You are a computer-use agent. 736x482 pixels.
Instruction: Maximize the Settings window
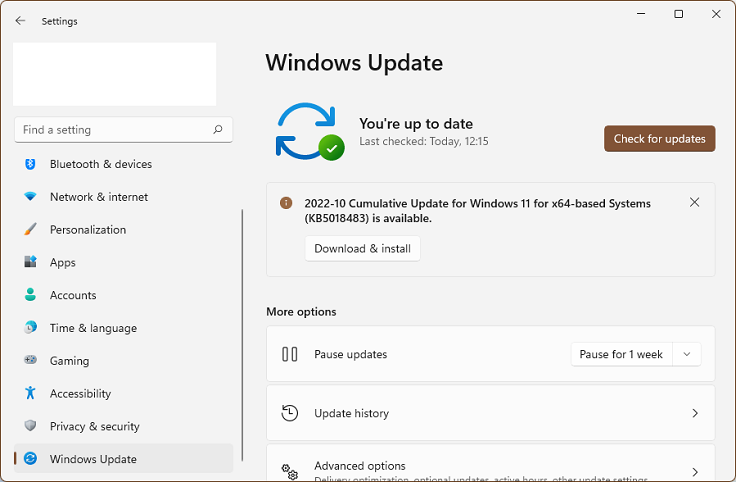(x=678, y=14)
